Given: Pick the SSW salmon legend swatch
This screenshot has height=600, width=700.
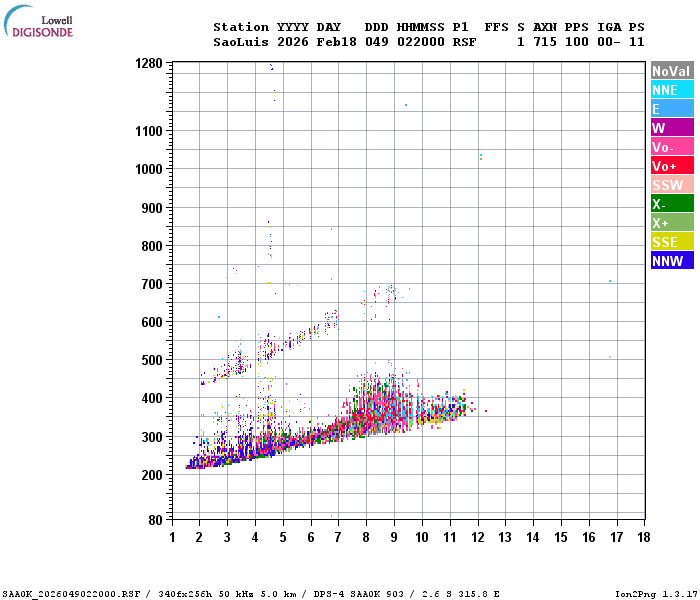Looking at the screenshot, I should (672, 184).
